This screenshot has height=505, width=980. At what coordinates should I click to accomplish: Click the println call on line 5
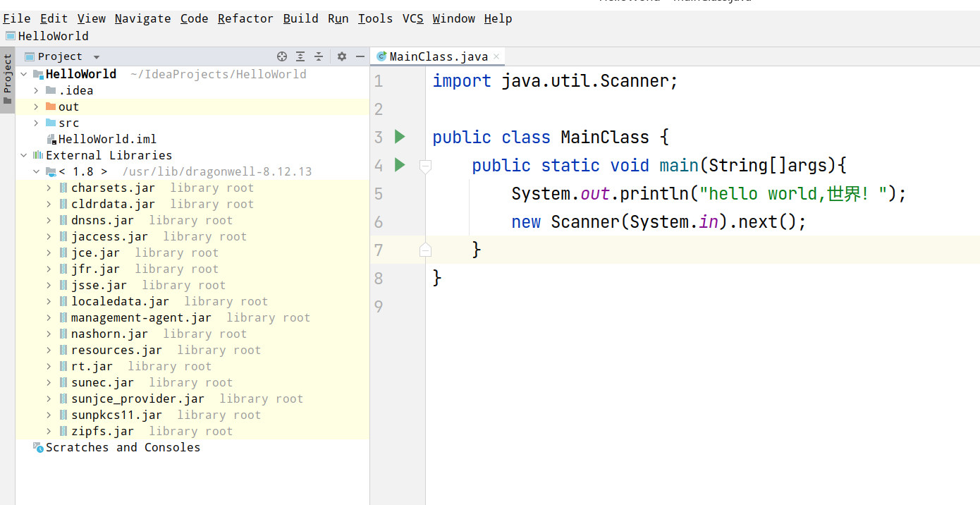(x=654, y=193)
